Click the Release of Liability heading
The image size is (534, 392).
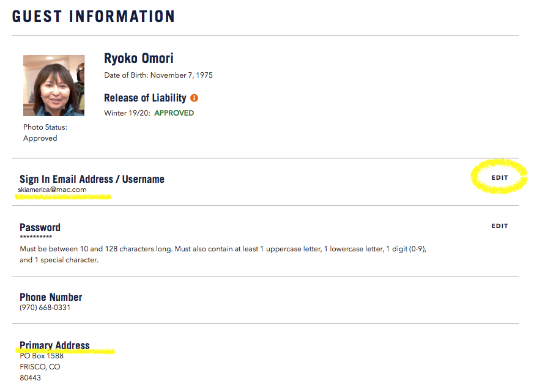145,98
